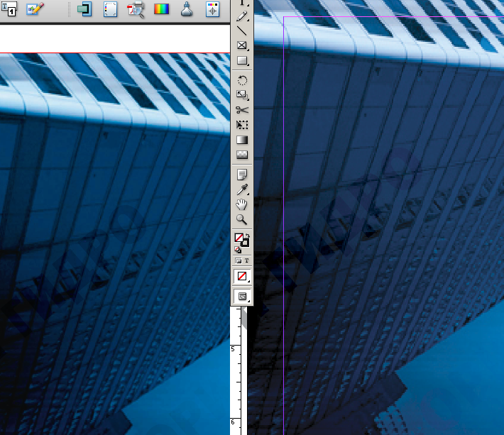Select the Scale tool
Screen dimensions: 504x435
[242, 95]
